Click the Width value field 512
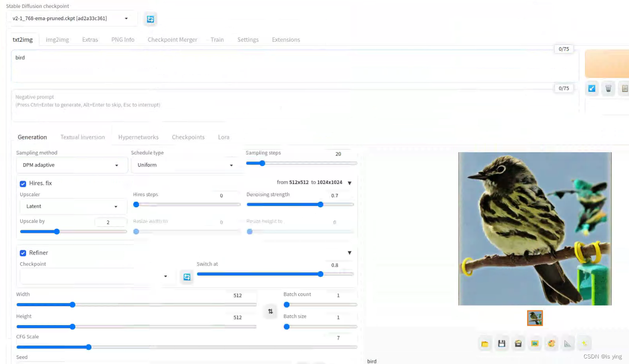The height and width of the screenshot is (364, 629). pos(238,296)
